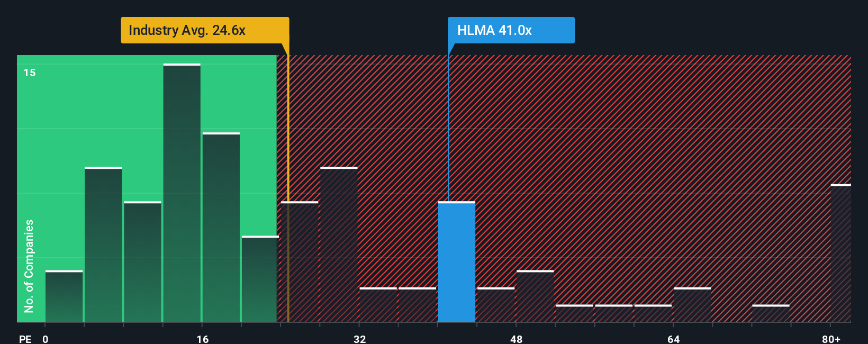Viewport: 868px width, 344px height.
Task: Click the first short bar starting at PE 0
Action: click(64, 296)
